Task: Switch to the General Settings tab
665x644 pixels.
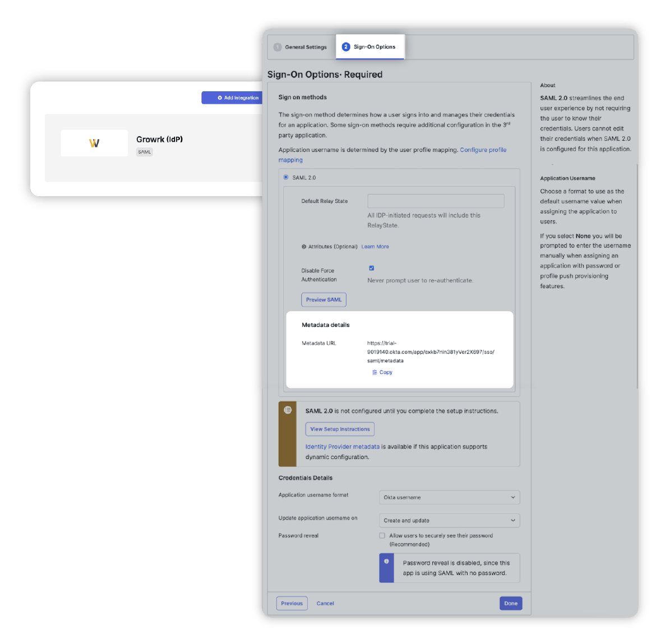Action: [306, 47]
